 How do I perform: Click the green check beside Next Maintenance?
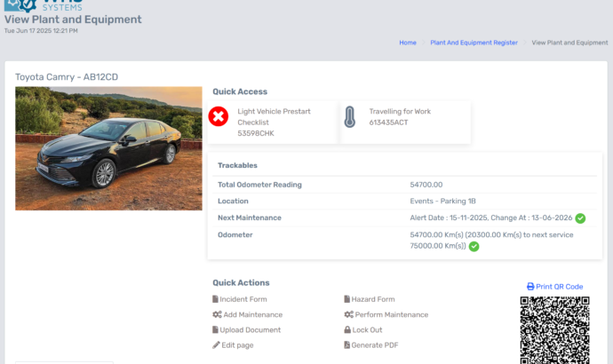point(580,218)
